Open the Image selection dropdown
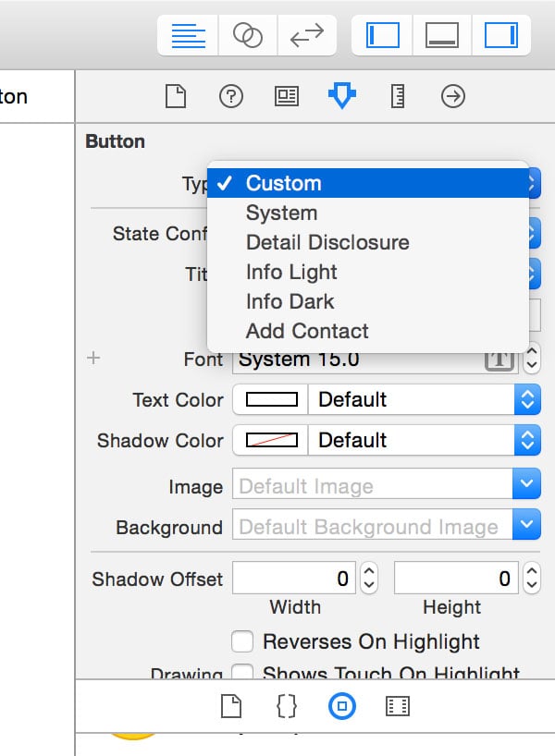This screenshot has width=555, height=756. [524, 483]
